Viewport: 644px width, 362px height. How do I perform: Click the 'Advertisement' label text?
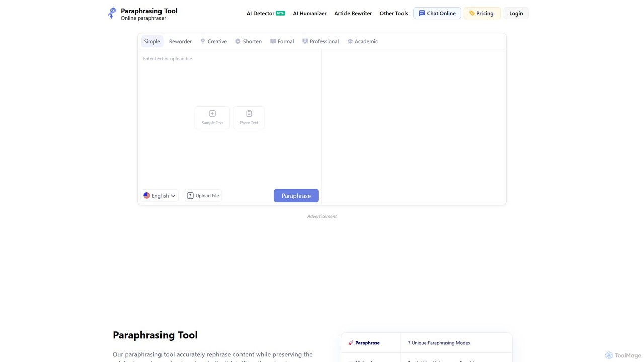[x=322, y=216]
